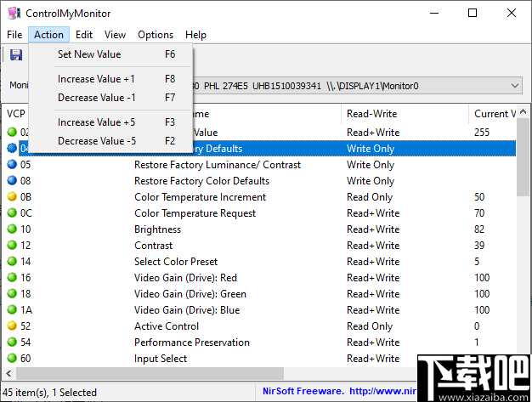Open the Edit menu
The width and height of the screenshot is (532, 402).
coord(84,35)
